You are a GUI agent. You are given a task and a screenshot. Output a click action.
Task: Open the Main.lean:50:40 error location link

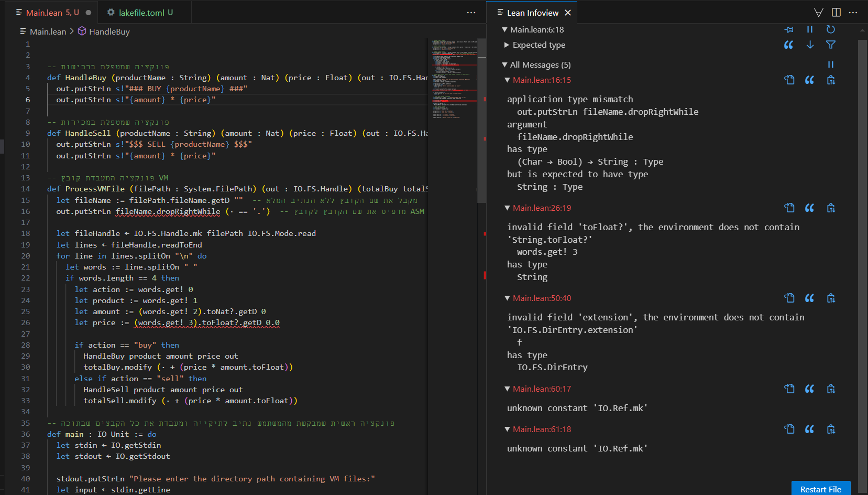(542, 298)
